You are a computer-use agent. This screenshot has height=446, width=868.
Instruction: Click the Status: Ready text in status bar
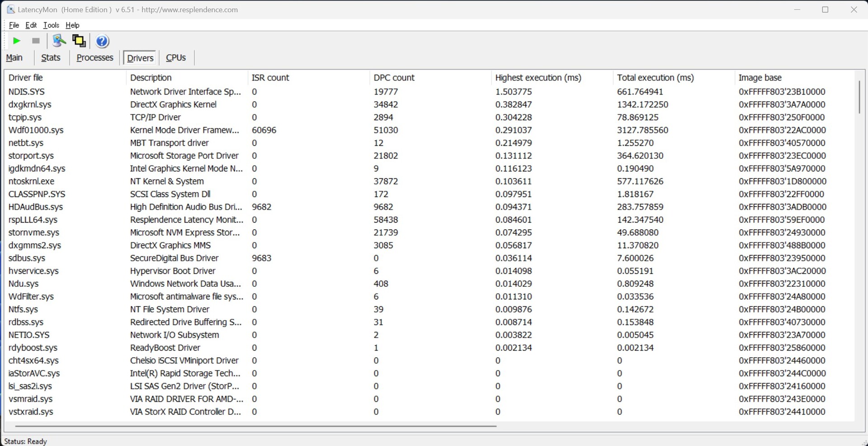26,441
